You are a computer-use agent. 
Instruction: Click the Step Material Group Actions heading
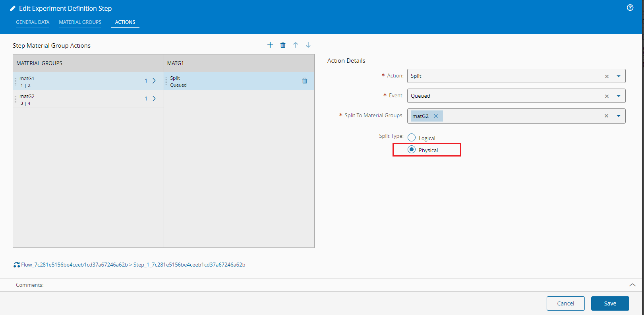pos(52,46)
